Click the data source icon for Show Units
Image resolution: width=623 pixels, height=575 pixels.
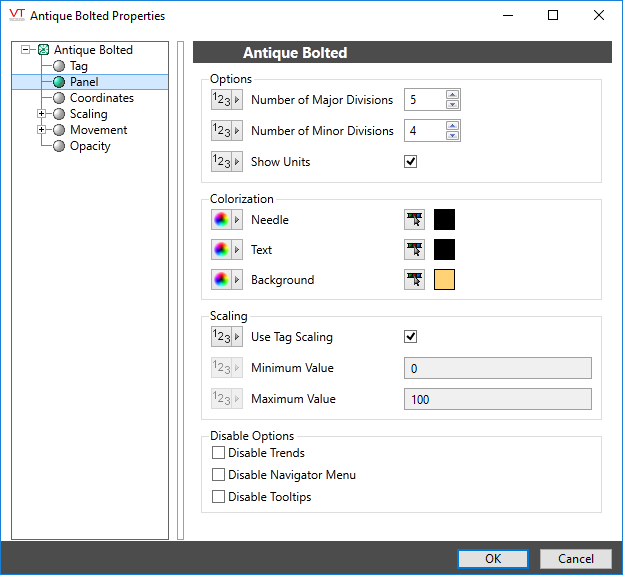click(x=226, y=162)
